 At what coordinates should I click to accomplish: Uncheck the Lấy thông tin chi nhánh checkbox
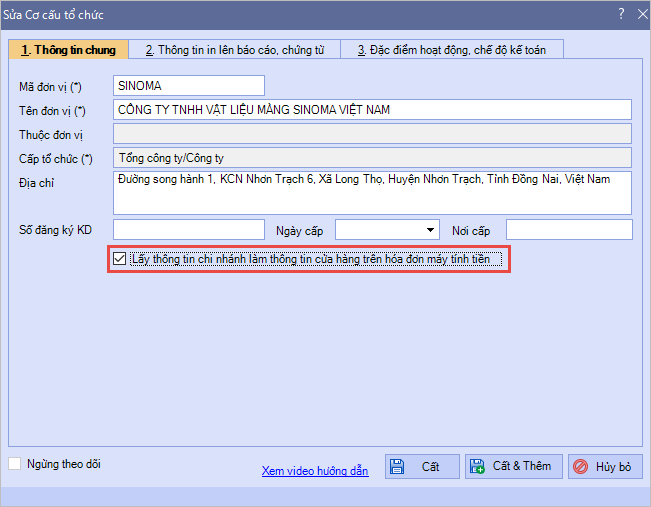(120, 259)
